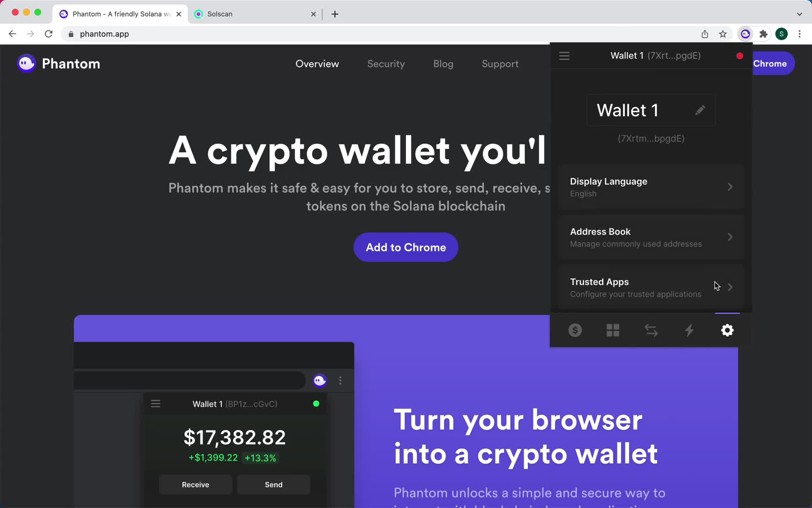Enable trusted application configuration
Screen dimensions: 812x508
coord(650,287)
